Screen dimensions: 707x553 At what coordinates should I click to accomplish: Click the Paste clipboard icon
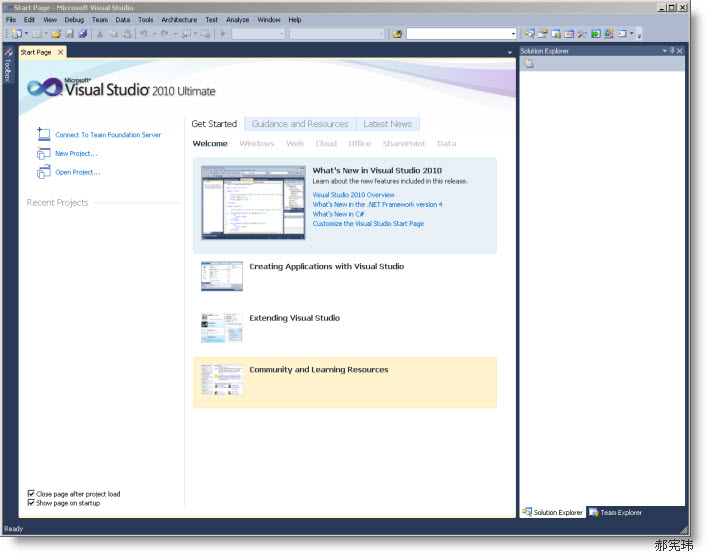(x=127, y=33)
